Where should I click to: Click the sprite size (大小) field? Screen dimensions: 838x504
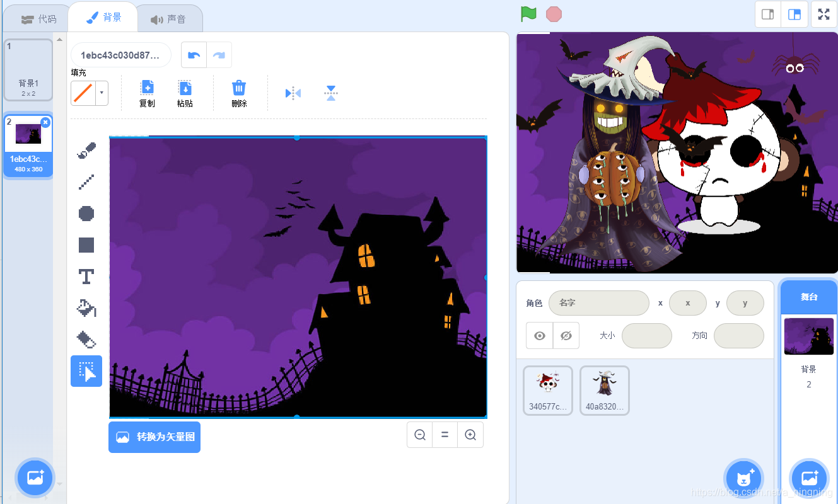point(647,336)
